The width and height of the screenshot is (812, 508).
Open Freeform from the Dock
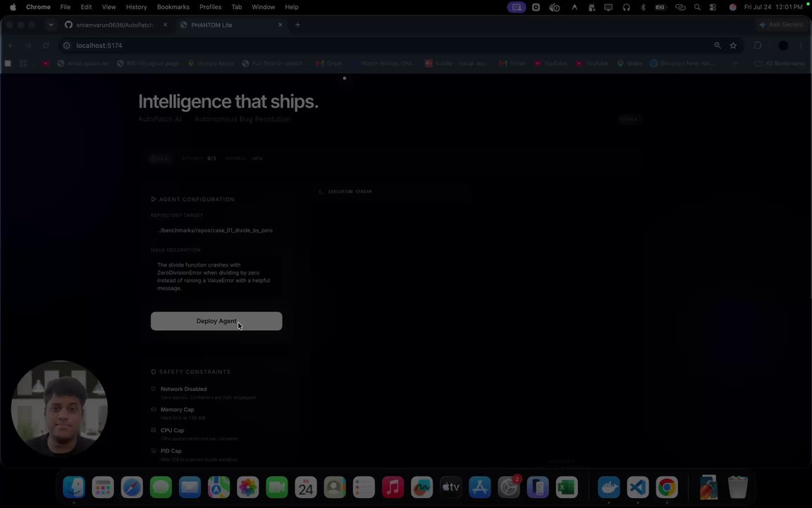[422, 488]
